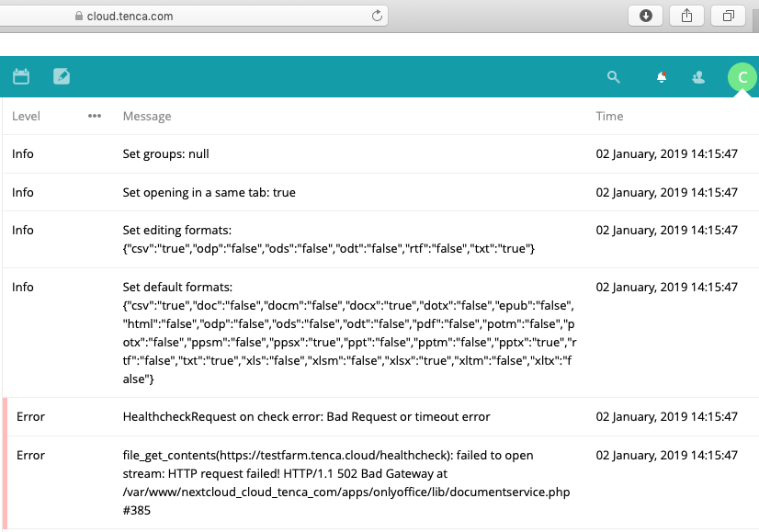Viewport: 759px width, 532px height.
Task: Click the Time column header
Action: click(x=609, y=116)
